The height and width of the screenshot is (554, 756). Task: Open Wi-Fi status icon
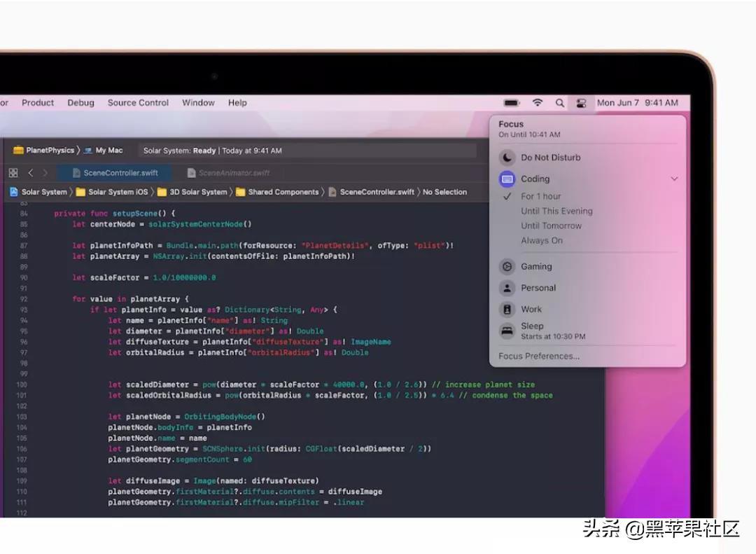pos(538,102)
